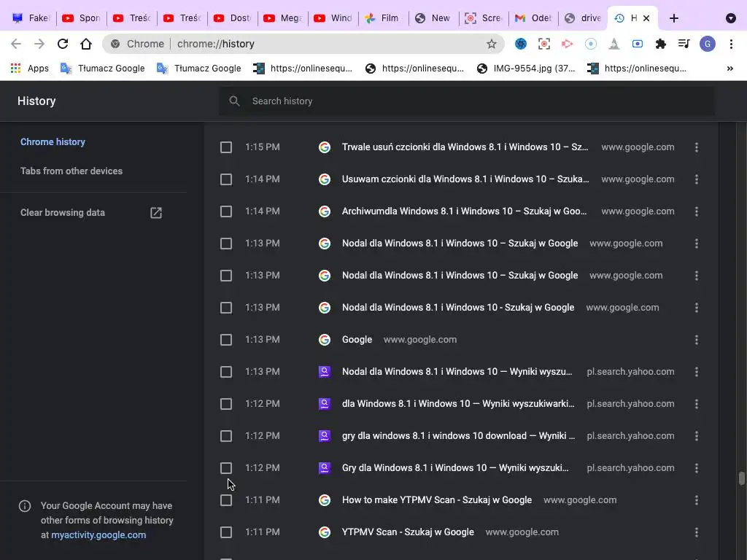The image size is (747, 560).
Task: Switch to the Gmail Odebrane tab
Action: [x=533, y=18]
